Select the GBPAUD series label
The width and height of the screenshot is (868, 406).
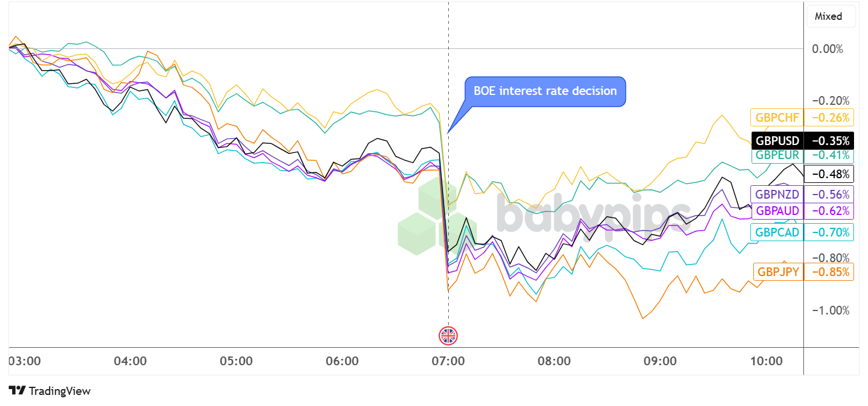coord(777,210)
